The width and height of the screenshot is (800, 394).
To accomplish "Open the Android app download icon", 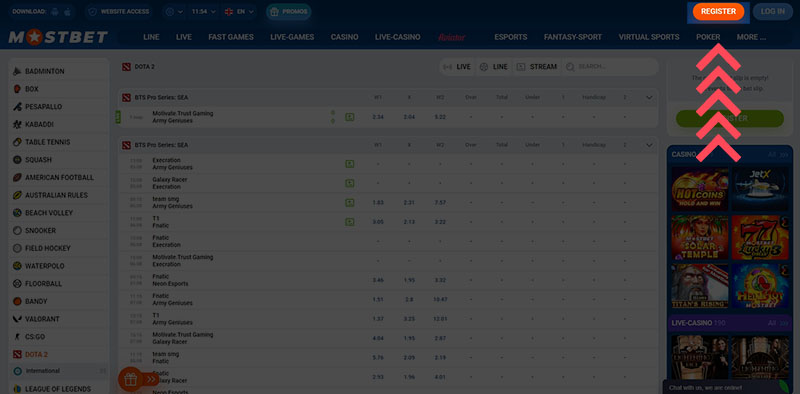I will tap(55, 12).
